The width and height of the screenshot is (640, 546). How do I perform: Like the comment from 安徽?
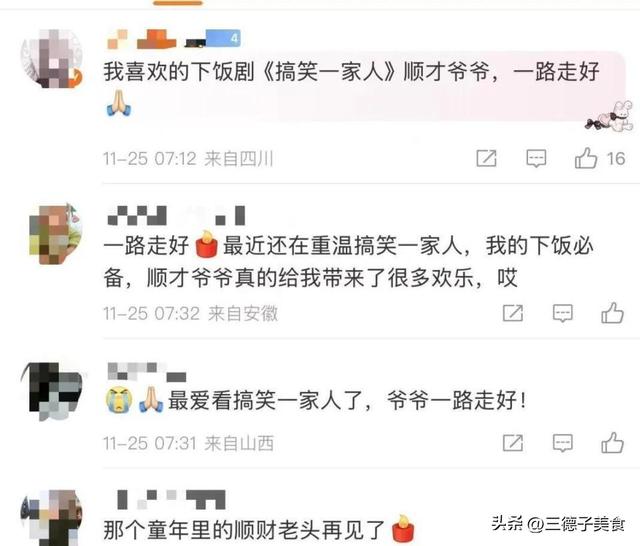click(612, 313)
